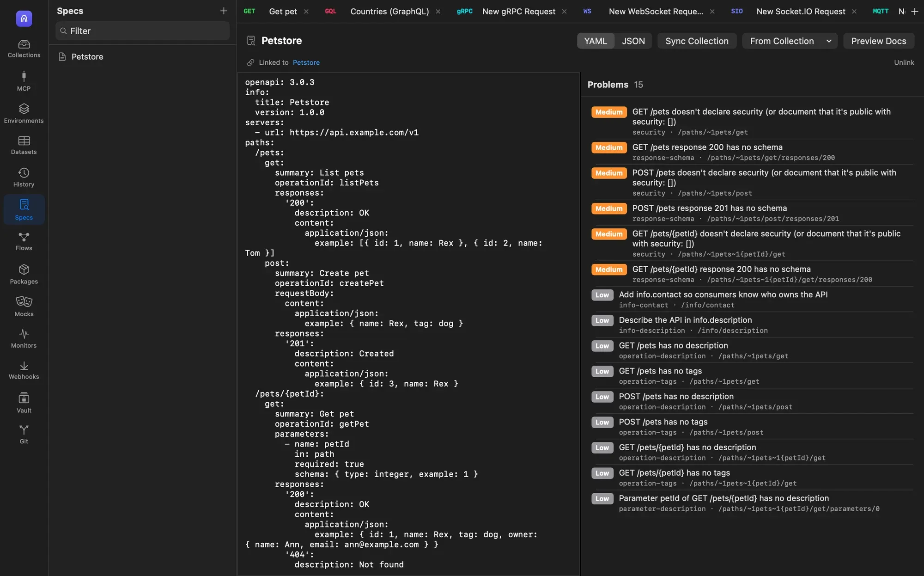Select problem 'POST /pets response 201 has no schema'

point(752,213)
